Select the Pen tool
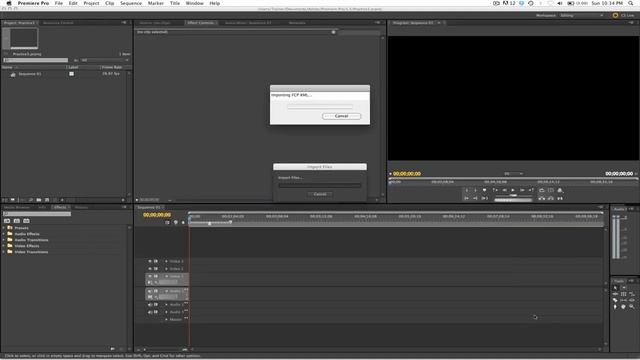Screen dimensions: 640x360 [615, 307]
